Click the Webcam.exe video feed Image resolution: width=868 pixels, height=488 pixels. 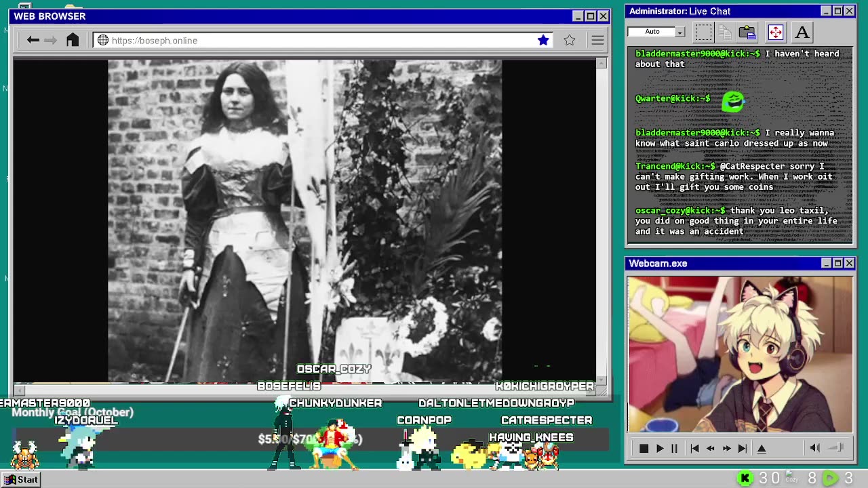point(740,354)
